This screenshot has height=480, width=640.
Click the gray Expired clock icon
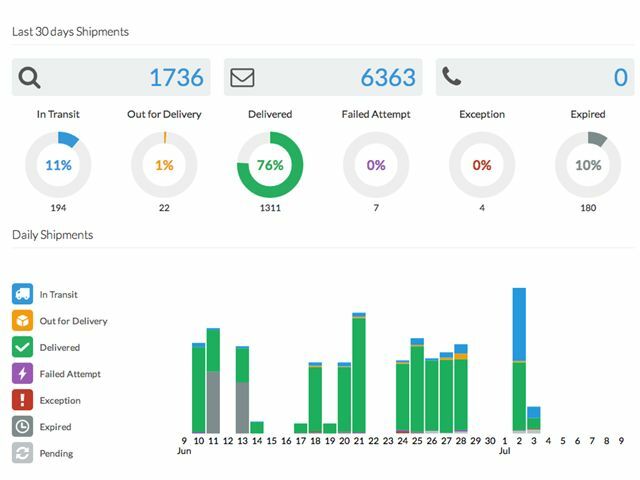[23, 427]
